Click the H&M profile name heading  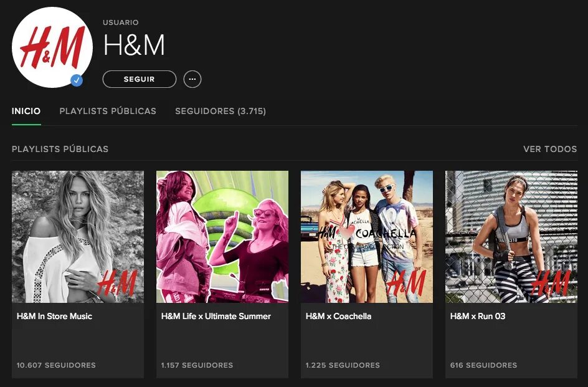134,45
